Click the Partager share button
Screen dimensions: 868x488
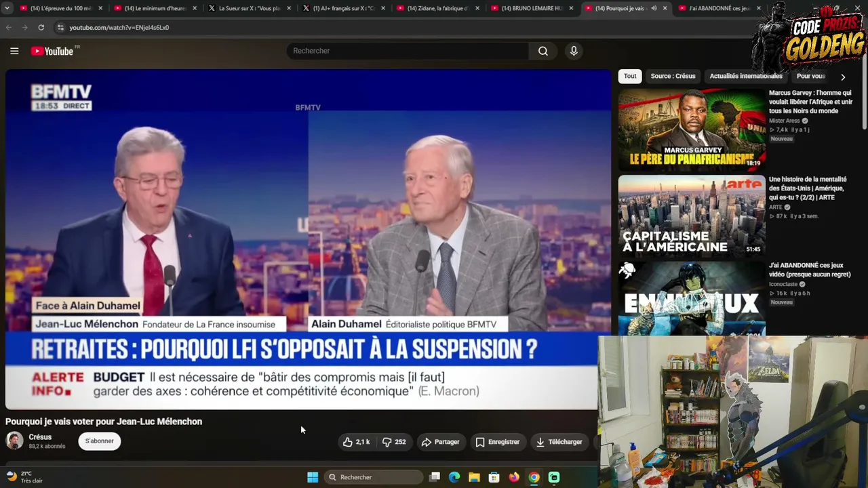pos(441,442)
